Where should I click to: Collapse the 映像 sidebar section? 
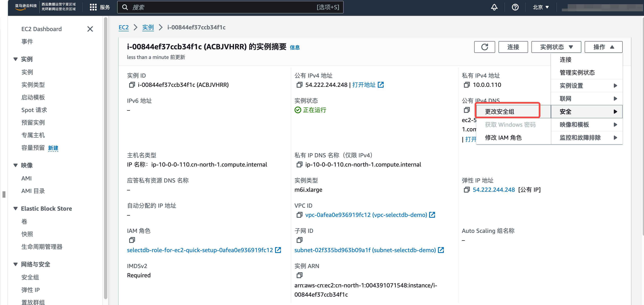point(16,165)
